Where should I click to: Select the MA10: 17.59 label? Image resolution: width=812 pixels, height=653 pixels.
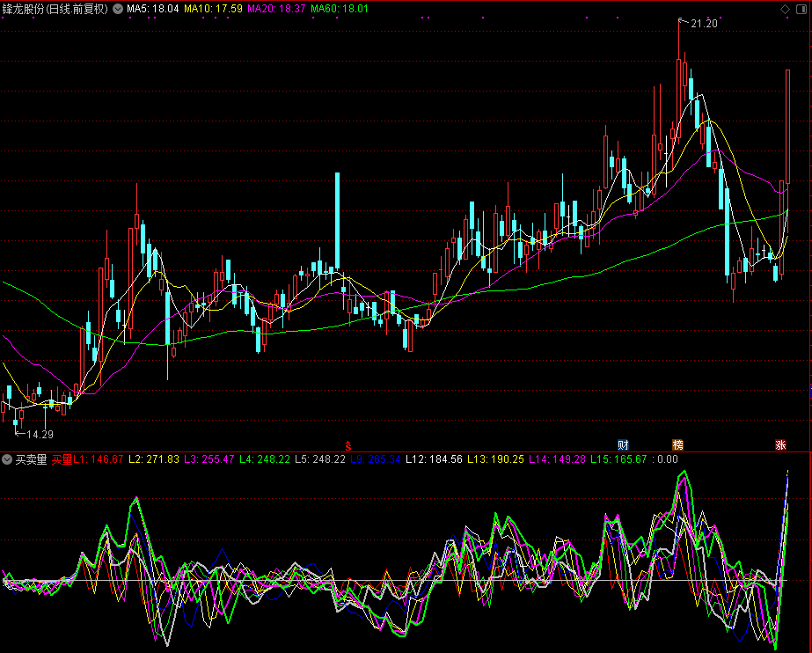[x=214, y=9]
